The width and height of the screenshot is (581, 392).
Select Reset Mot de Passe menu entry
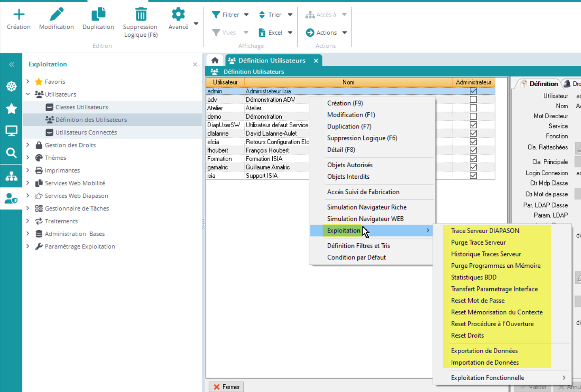pos(477,301)
